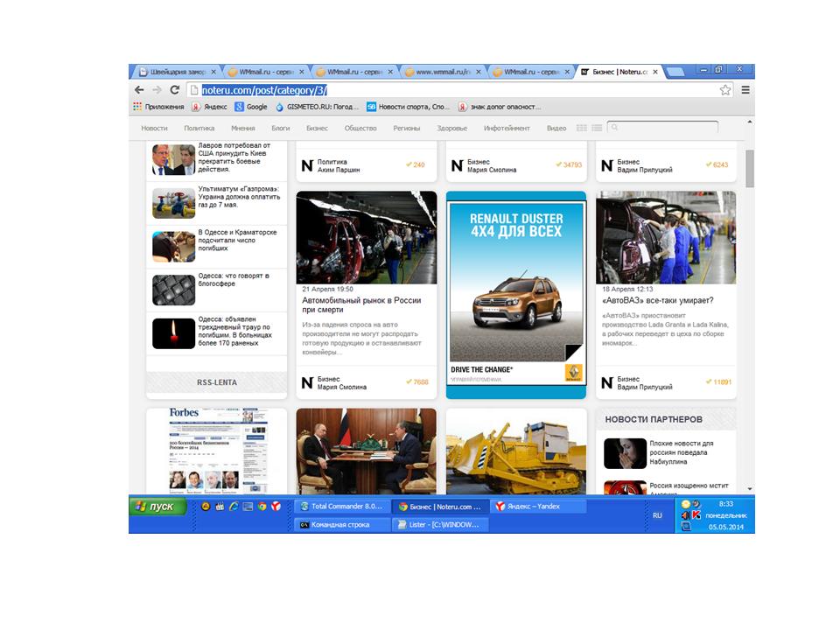Click the view counter 11891
Image resolution: width=840 pixels, height=630 pixels.
pos(719,382)
